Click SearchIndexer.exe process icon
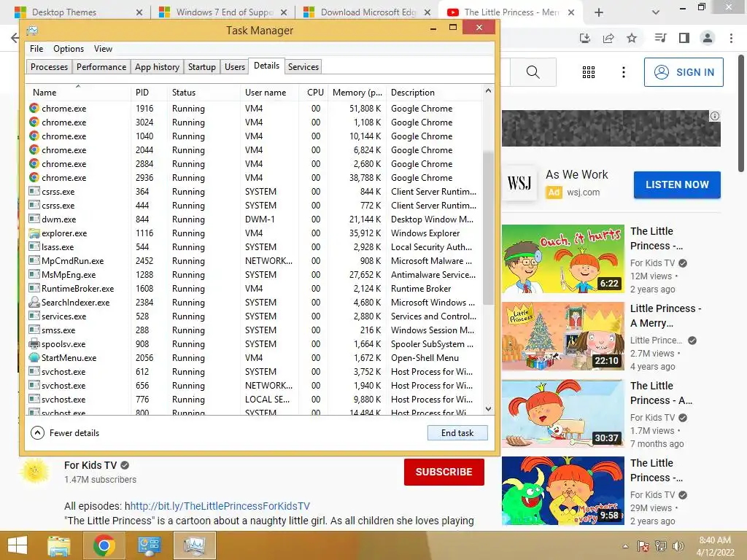This screenshot has height=560, width=747. pyautogui.click(x=34, y=302)
